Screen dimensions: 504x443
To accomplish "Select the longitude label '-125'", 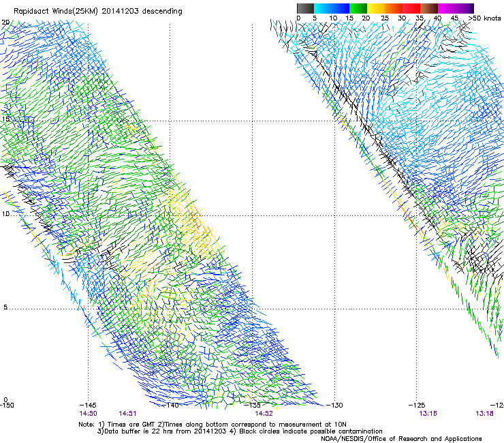I will point(417,405).
